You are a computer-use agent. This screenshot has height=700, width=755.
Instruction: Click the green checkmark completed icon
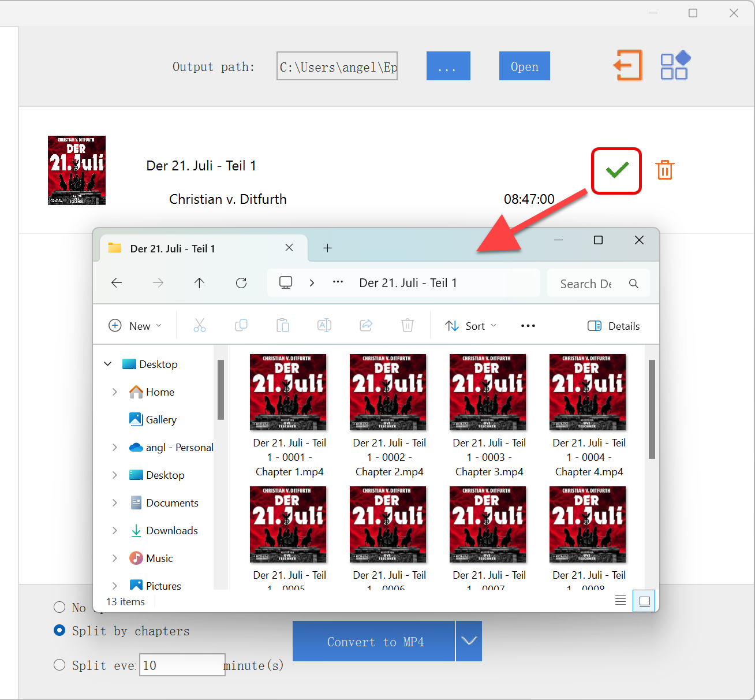[616, 170]
